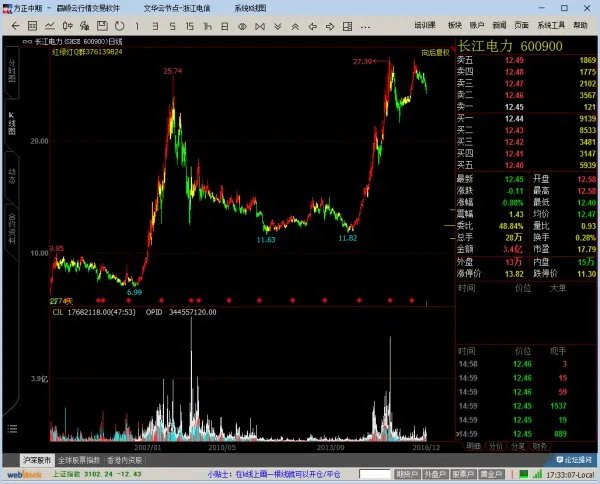The image size is (600, 484).
Task: Open the quote table grid icon
Action: (33, 26)
